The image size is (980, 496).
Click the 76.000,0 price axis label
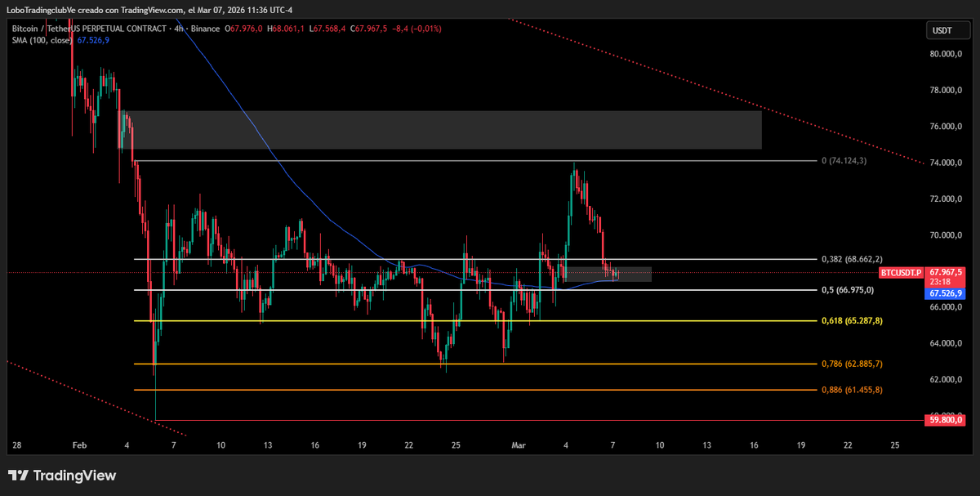click(x=946, y=127)
